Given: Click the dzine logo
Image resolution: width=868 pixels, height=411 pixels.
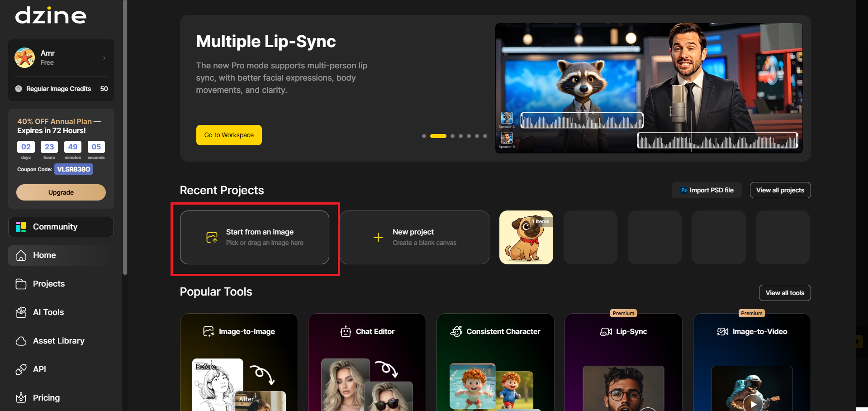Looking at the screenshot, I should [51, 15].
